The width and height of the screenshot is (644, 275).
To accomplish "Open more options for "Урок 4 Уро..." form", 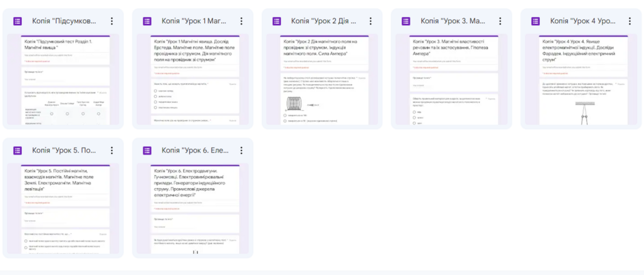I will [x=630, y=21].
